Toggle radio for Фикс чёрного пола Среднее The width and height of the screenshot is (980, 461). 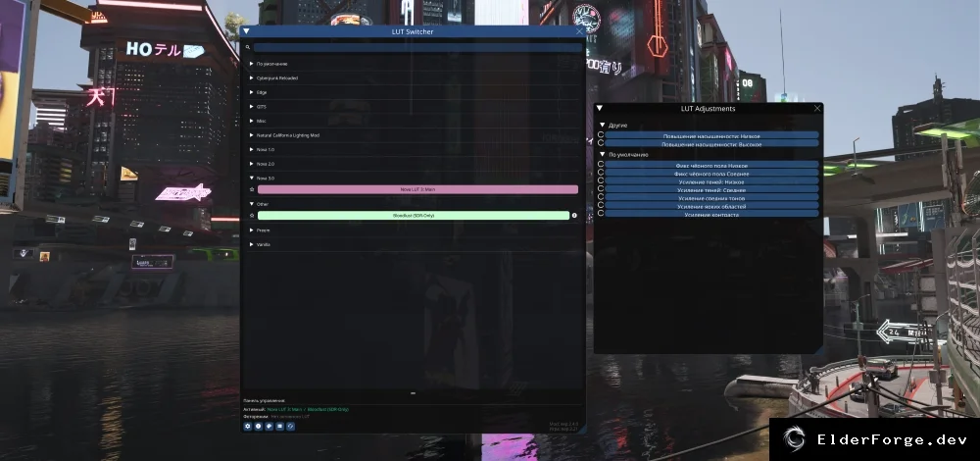[601, 173]
